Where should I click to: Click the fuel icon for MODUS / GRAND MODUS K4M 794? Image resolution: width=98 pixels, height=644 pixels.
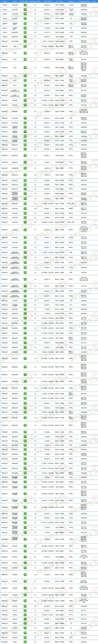click(25, 533)
